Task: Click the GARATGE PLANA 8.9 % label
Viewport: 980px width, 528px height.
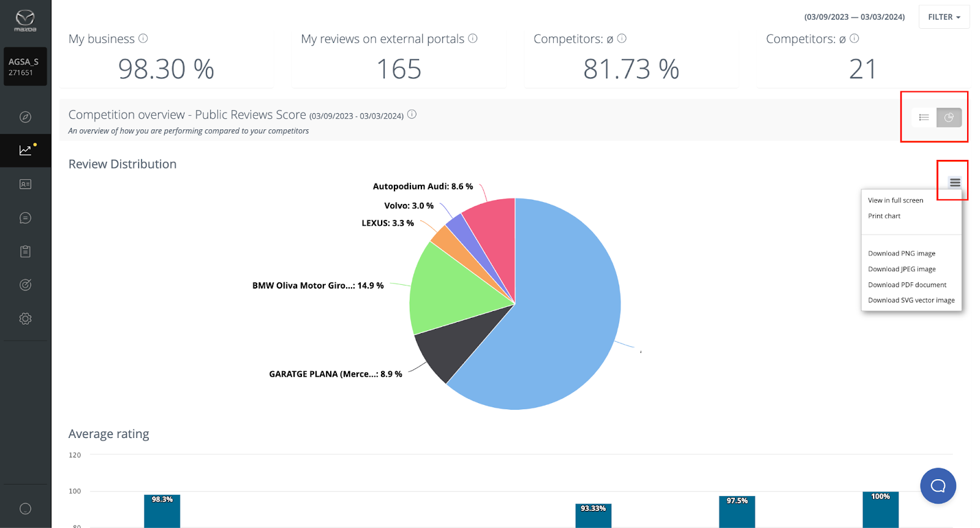Action: pyautogui.click(x=336, y=374)
